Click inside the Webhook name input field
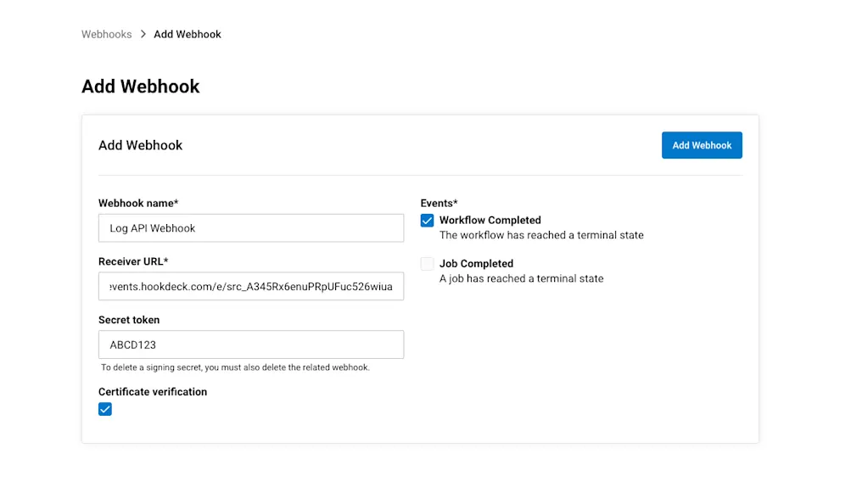The width and height of the screenshot is (851, 504). (250, 227)
